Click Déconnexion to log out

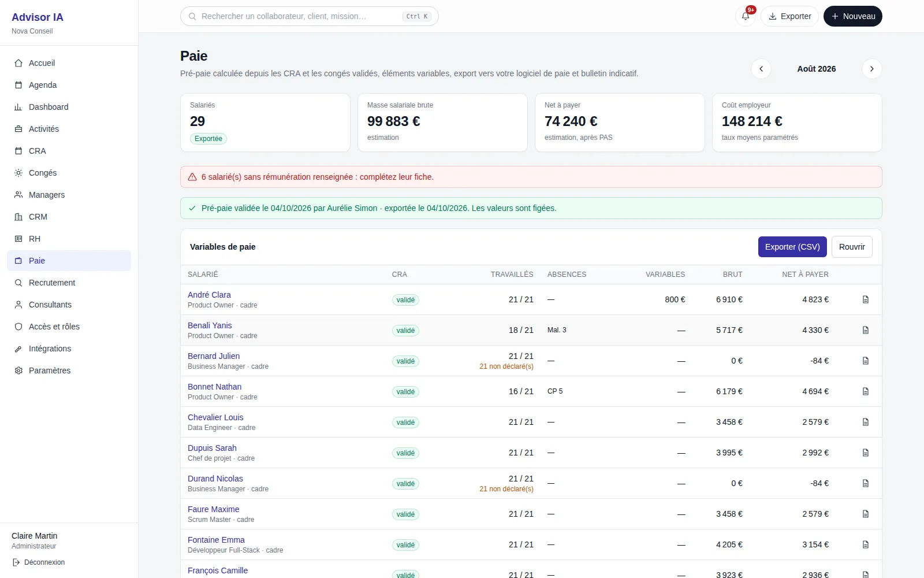pyautogui.click(x=39, y=562)
